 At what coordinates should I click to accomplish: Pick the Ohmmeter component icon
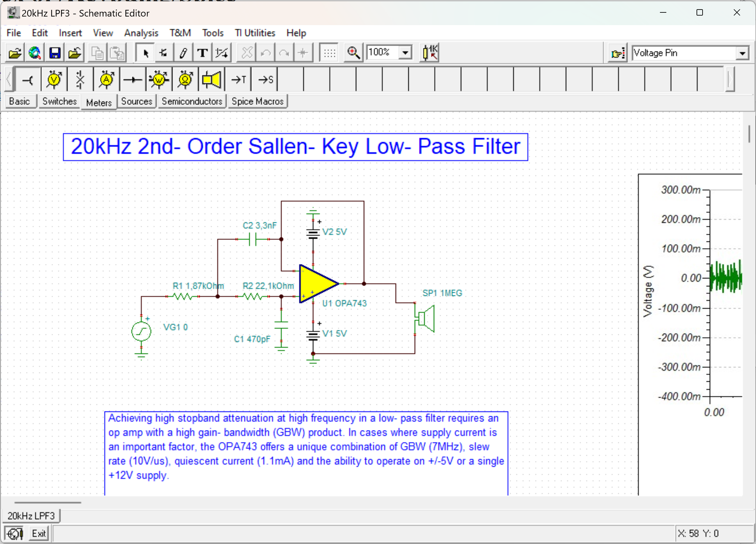[185, 79]
